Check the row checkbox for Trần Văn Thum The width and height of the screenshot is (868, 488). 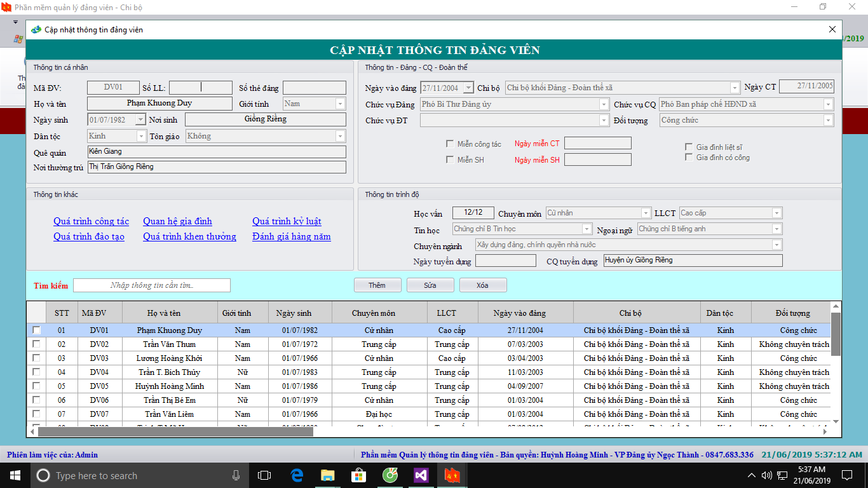pyautogui.click(x=36, y=344)
